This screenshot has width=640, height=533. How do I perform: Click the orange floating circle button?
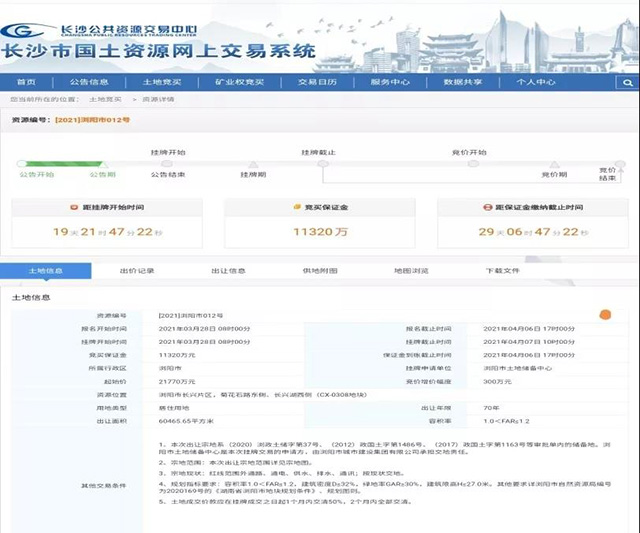click(x=604, y=316)
